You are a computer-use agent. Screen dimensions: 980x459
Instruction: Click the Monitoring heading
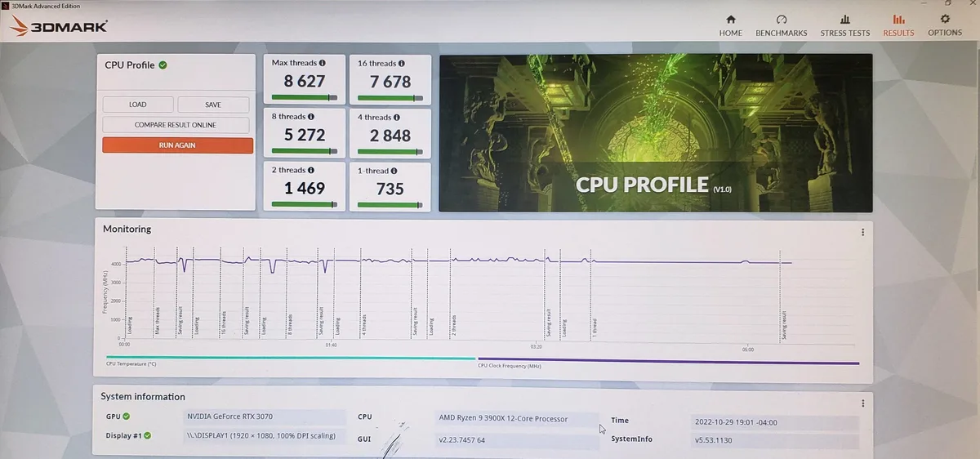(127, 229)
